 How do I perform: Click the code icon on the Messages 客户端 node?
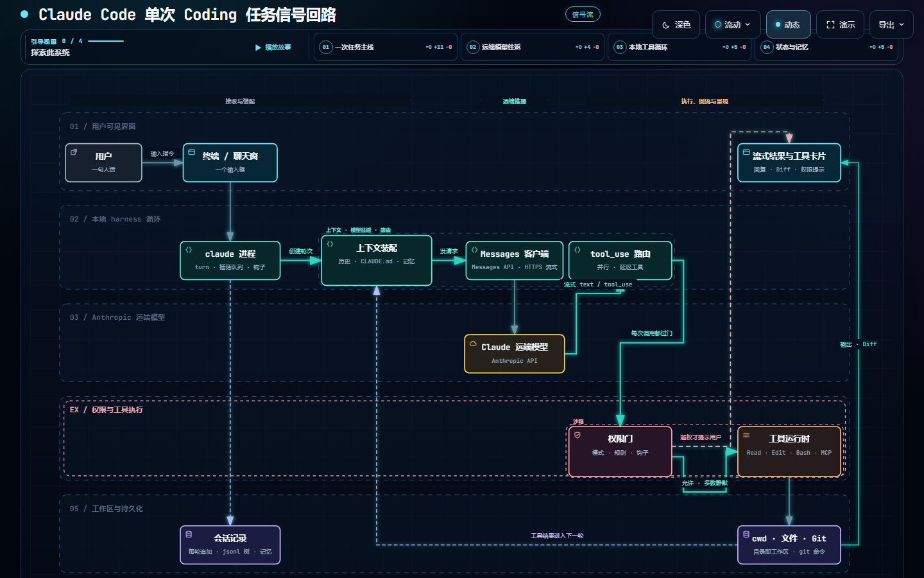click(x=474, y=250)
